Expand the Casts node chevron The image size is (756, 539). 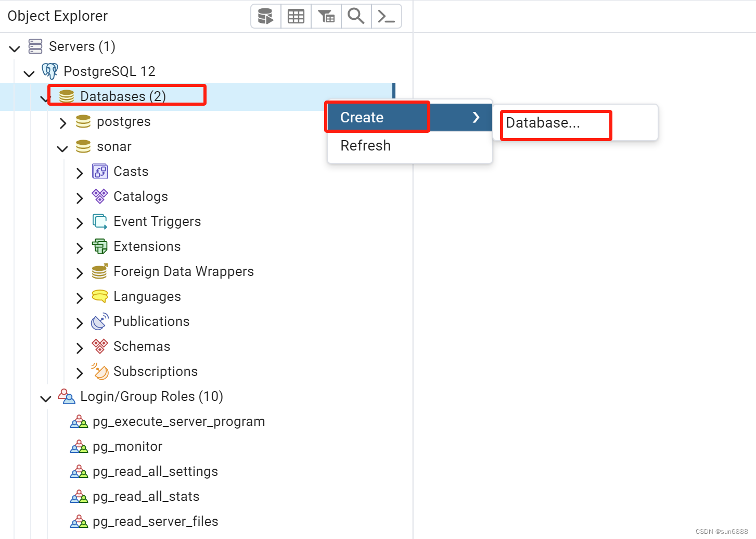[x=80, y=173]
